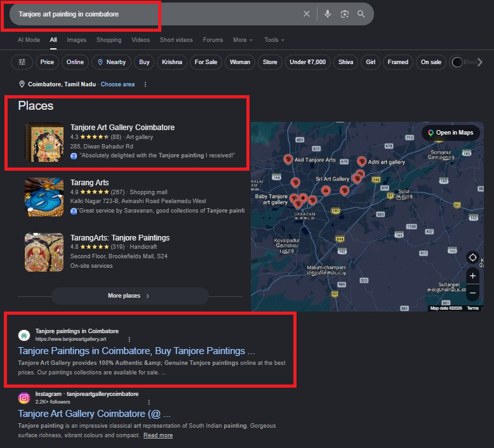Screen dimensions: 494x448
Task: Expand More places button
Action: pyautogui.click(x=130, y=296)
